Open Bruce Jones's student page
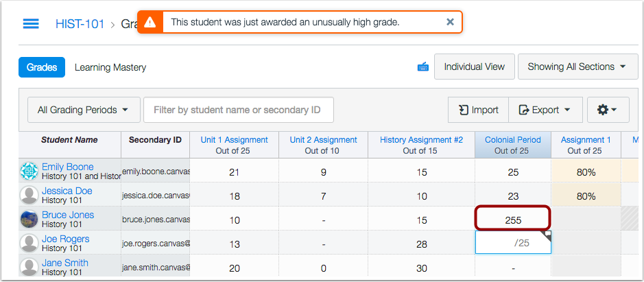This screenshot has height=282, width=644. click(x=68, y=215)
